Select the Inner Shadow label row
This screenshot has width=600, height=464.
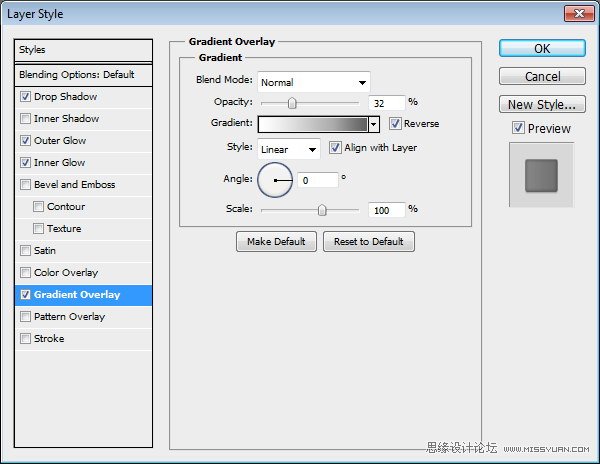(83, 119)
